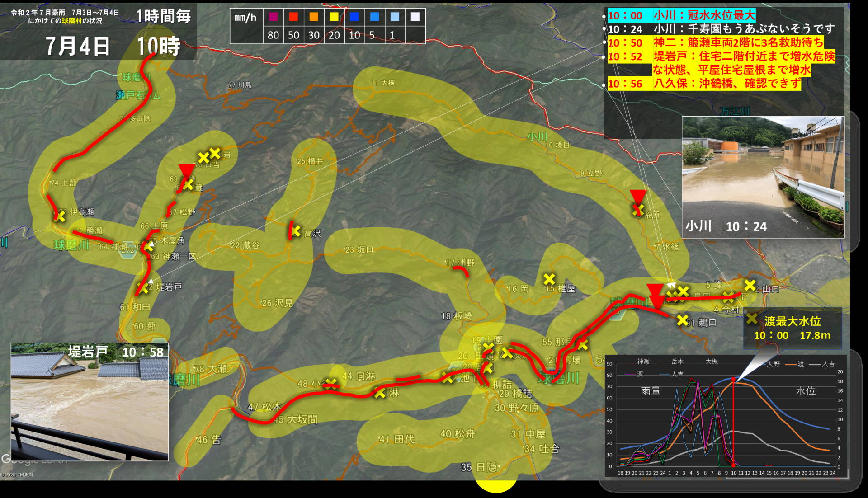The width and height of the screenshot is (868, 498).
Task: Pick the purple 80 mm/h legend swatch
Action: coord(273,17)
